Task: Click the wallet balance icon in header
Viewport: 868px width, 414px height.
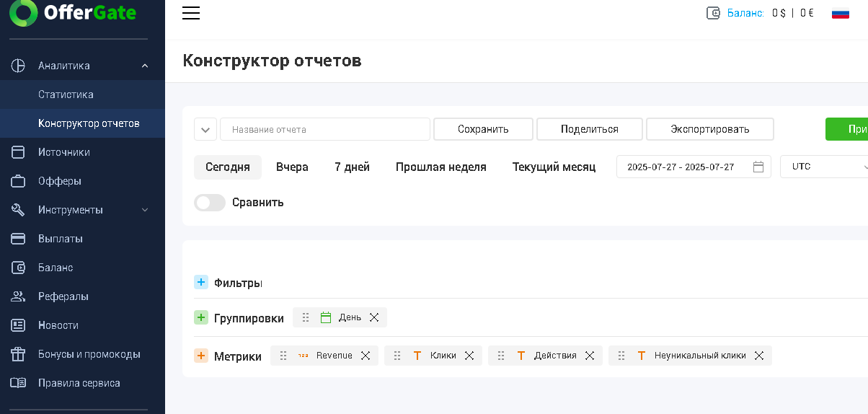Action: click(x=714, y=13)
